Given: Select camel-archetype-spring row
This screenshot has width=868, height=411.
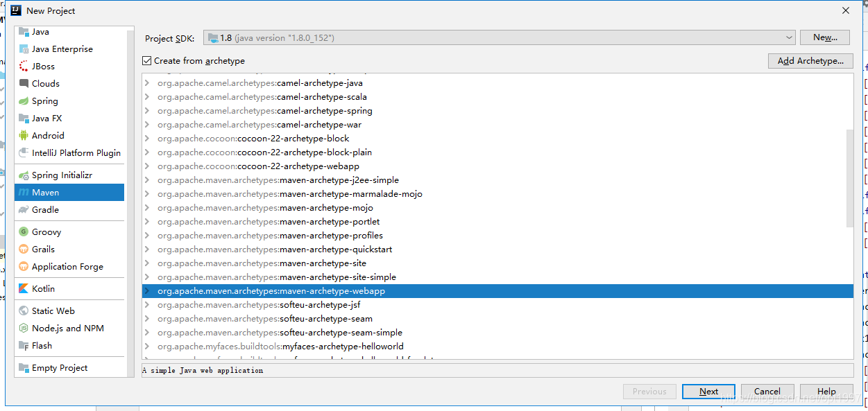Looking at the screenshot, I should click(497, 111).
